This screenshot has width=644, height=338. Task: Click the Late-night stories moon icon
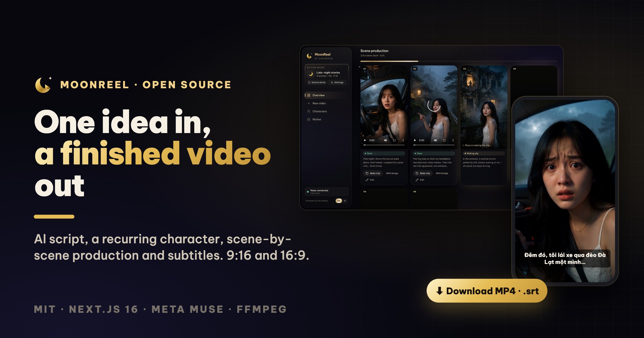tap(311, 74)
